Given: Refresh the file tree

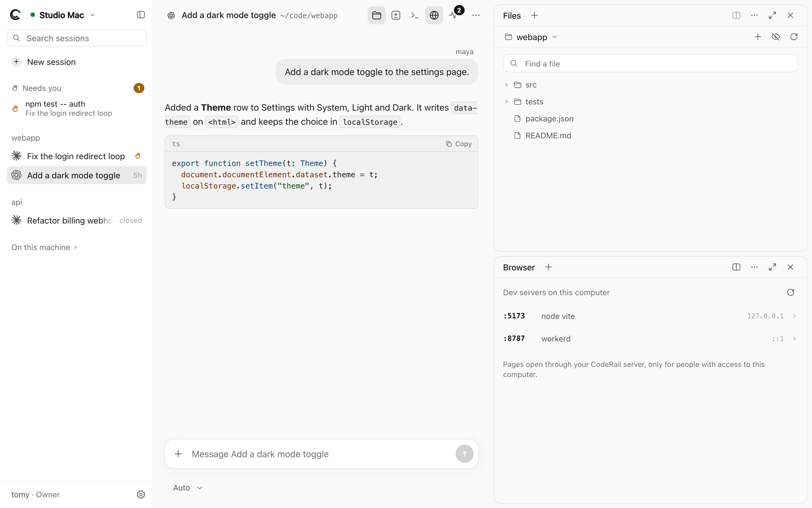Looking at the screenshot, I should pyautogui.click(x=794, y=37).
